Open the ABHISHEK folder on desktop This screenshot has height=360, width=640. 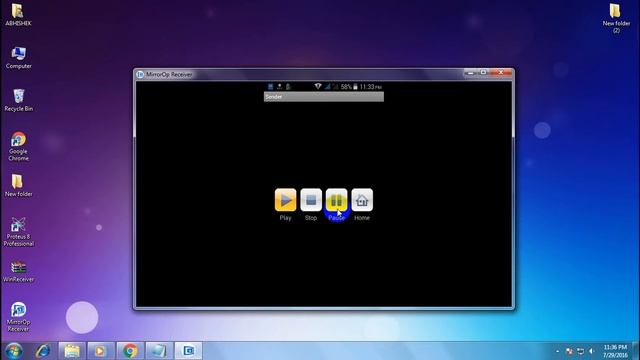pos(18,15)
